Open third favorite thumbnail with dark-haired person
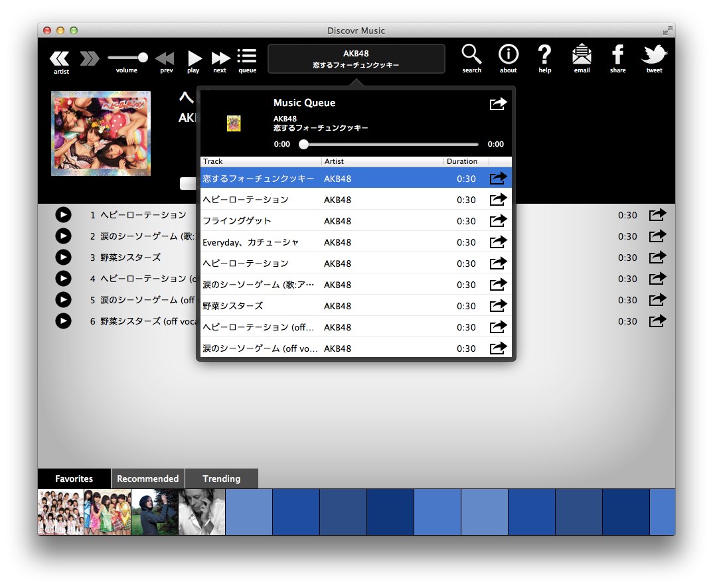 (155, 512)
